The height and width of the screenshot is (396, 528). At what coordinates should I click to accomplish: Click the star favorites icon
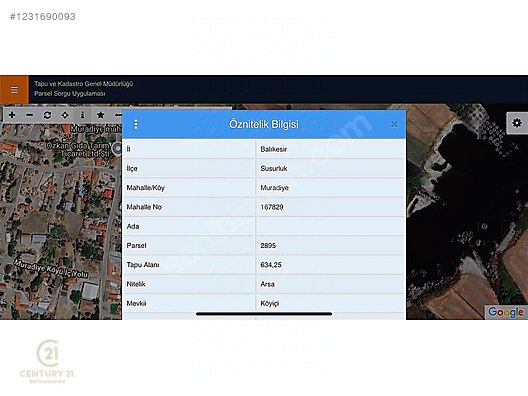tap(100, 115)
